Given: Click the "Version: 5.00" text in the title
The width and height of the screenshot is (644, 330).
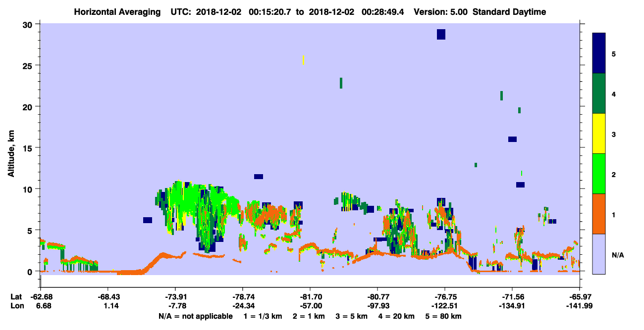Looking at the screenshot, I should pos(440,12).
